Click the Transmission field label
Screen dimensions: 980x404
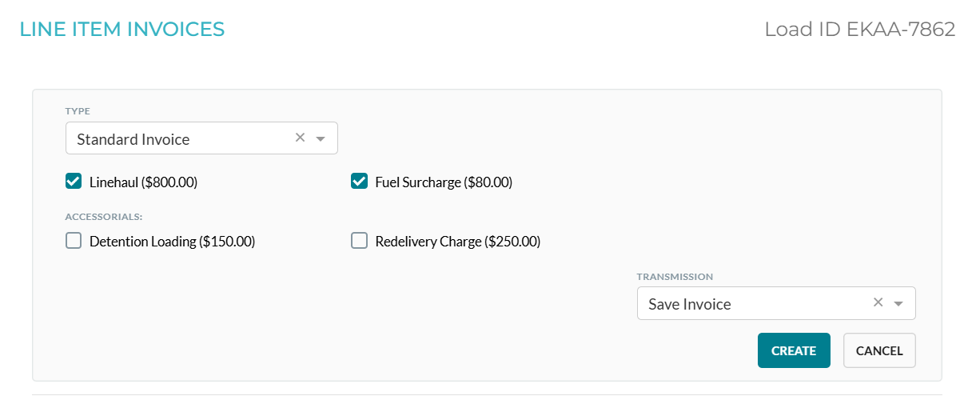pyautogui.click(x=675, y=277)
